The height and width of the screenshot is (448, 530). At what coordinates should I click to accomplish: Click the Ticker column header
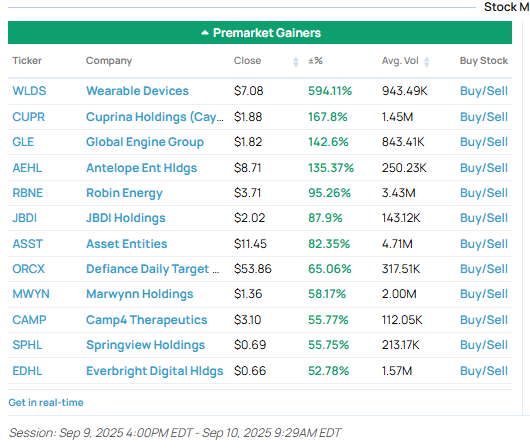(27, 61)
